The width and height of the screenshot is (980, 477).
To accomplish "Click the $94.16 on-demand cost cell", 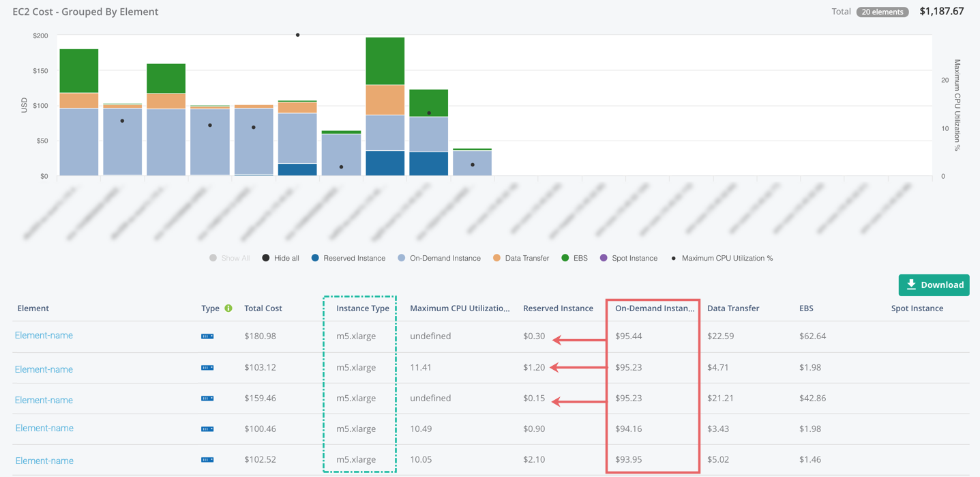I will tap(628, 429).
